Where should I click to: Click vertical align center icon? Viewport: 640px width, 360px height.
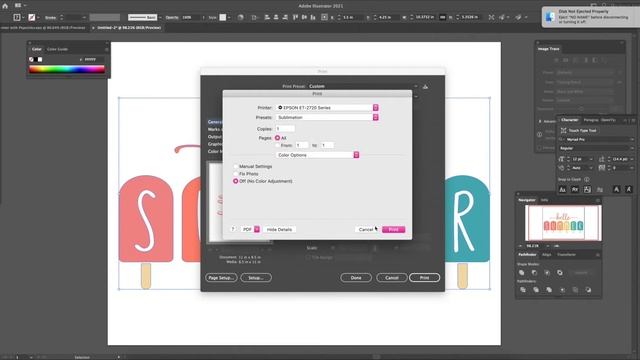[304, 18]
